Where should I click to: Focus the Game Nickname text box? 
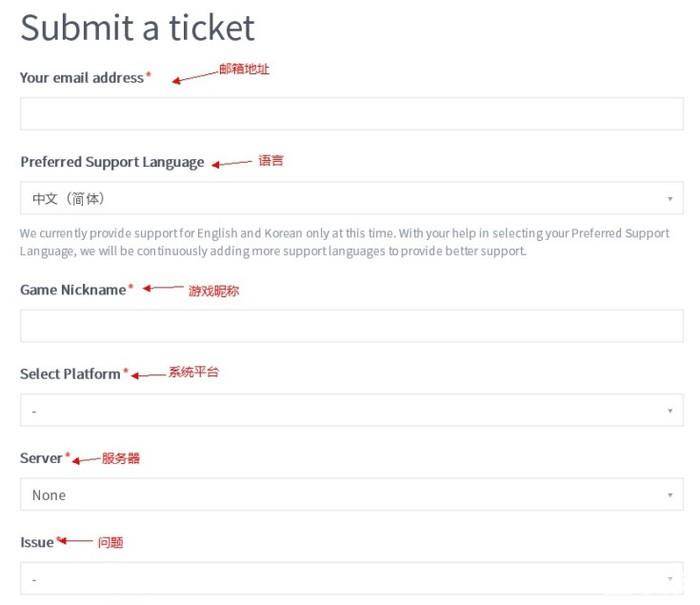[351, 326]
